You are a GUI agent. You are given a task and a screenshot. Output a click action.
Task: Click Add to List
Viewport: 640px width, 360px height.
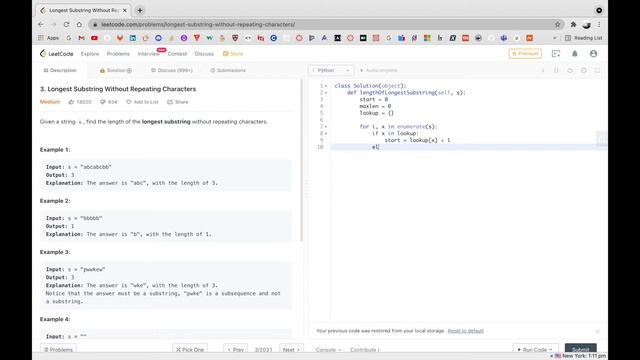pyautogui.click(x=142, y=102)
